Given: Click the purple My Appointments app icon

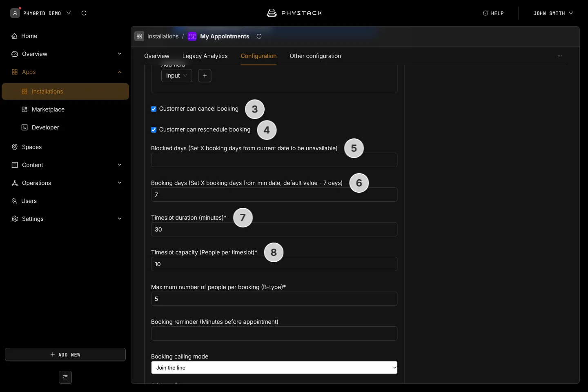Looking at the screenshot, I should (x=192, y=36).
